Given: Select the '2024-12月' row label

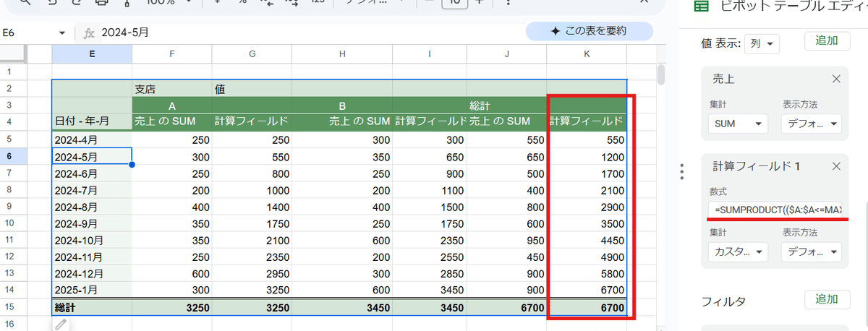Looking at the screenshot, I should pos(92,273).
